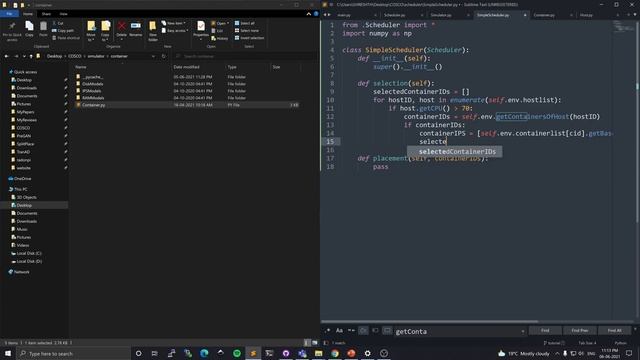Click Select all in ribbon

pyautogui.click(x=244, y=23)
